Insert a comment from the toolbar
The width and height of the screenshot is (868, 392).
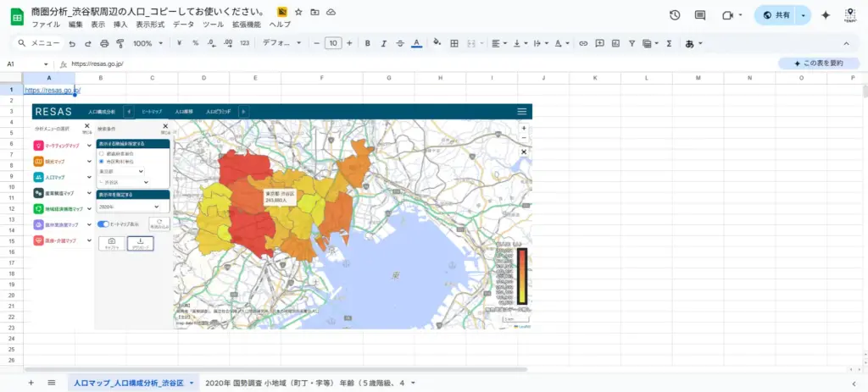coord(599,43)
